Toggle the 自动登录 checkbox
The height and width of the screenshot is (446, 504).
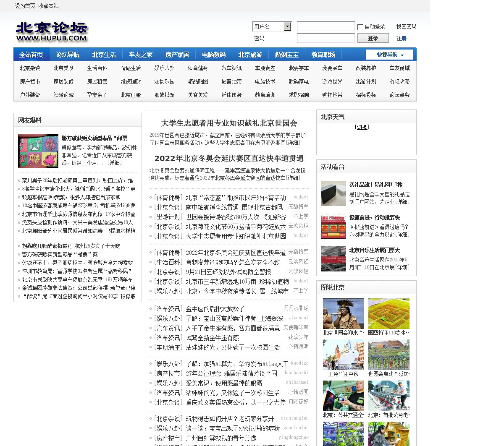click(360, 27)
